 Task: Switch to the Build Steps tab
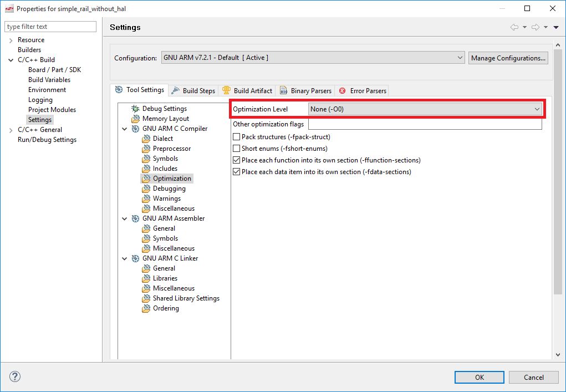click(x=193, y=90)
